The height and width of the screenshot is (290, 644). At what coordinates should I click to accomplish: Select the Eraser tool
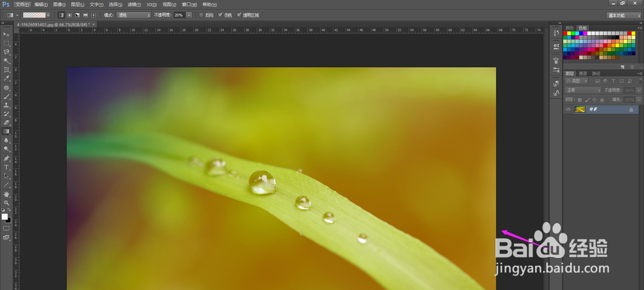[6, 123]
